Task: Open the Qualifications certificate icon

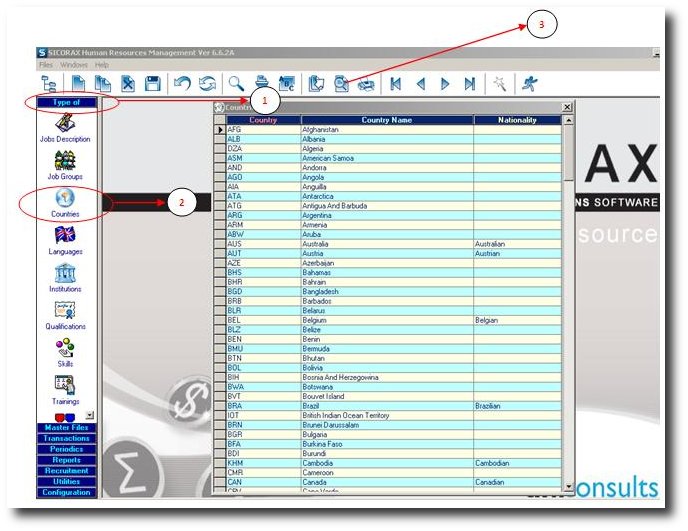Action: coord(66,311)
